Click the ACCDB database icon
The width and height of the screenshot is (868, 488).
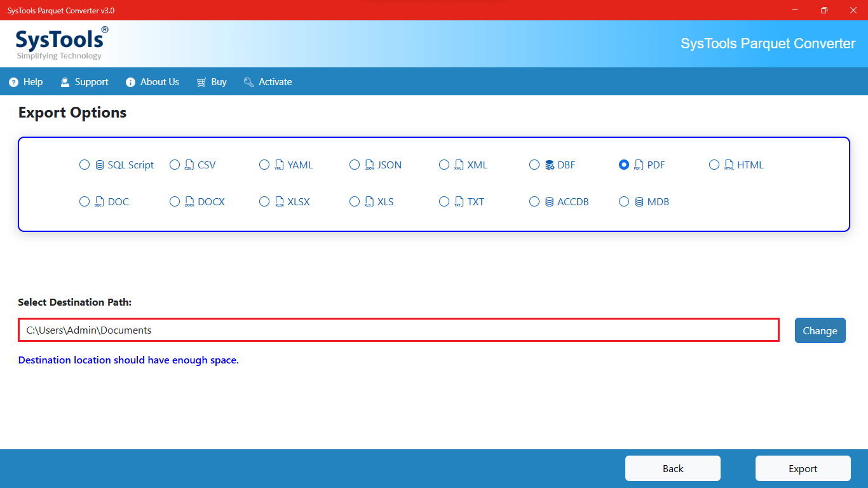(x=550, y=202)
